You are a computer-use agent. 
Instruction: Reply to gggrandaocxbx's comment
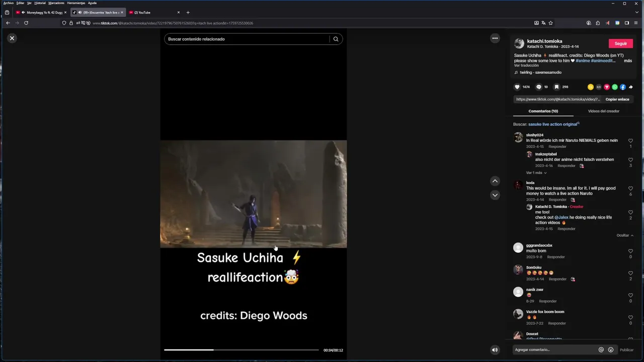tap(556, 257)
